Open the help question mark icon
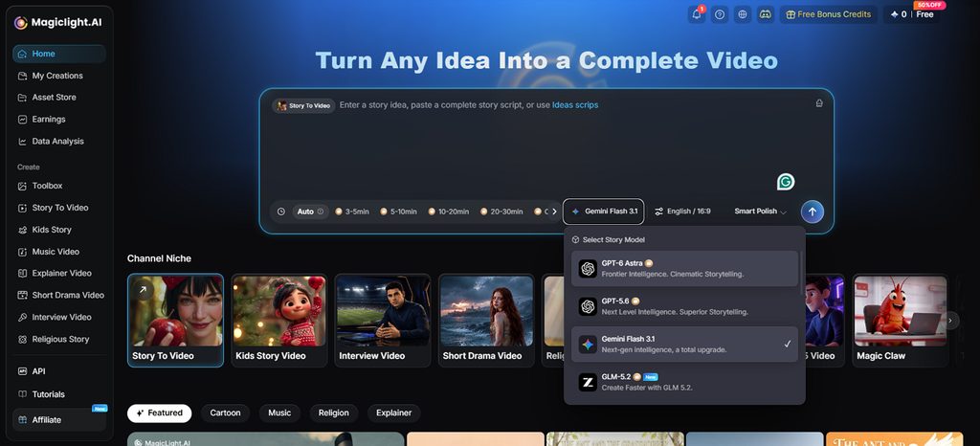Screen dimensions: 980x446 [720, 14]
